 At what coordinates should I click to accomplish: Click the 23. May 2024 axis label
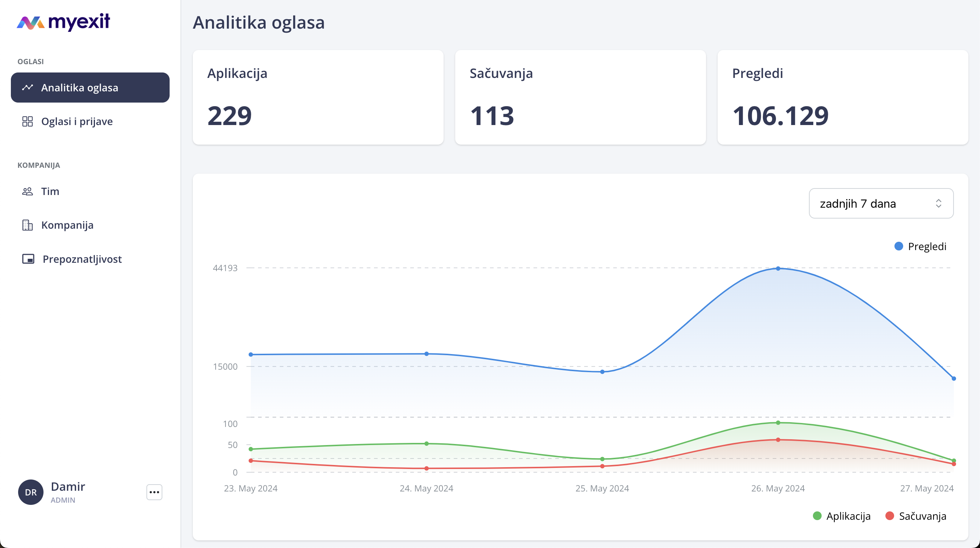(251, 488)
